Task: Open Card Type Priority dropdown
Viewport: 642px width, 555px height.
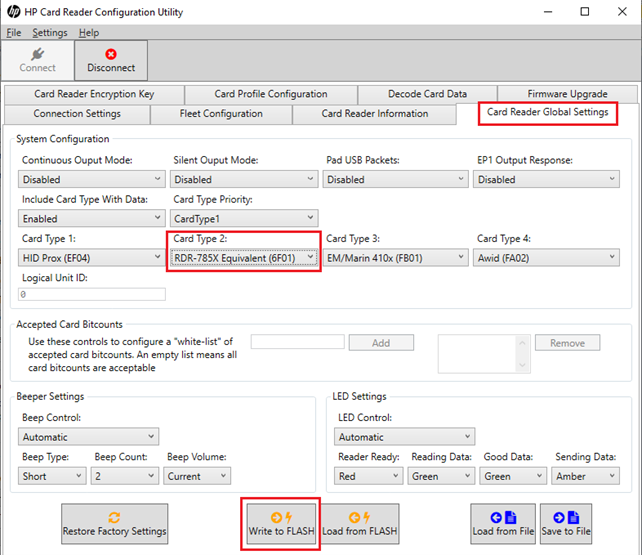Action: (244, 219)
